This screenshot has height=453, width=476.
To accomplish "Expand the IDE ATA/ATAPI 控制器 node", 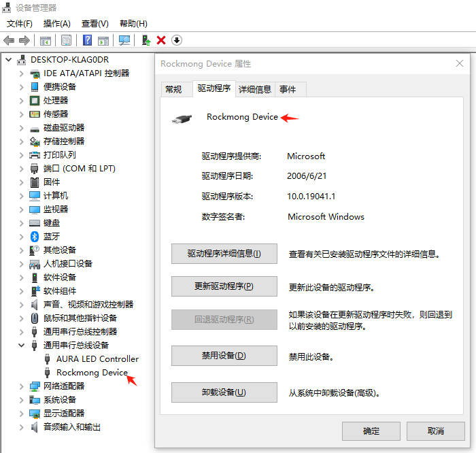I will coord(21,73).
